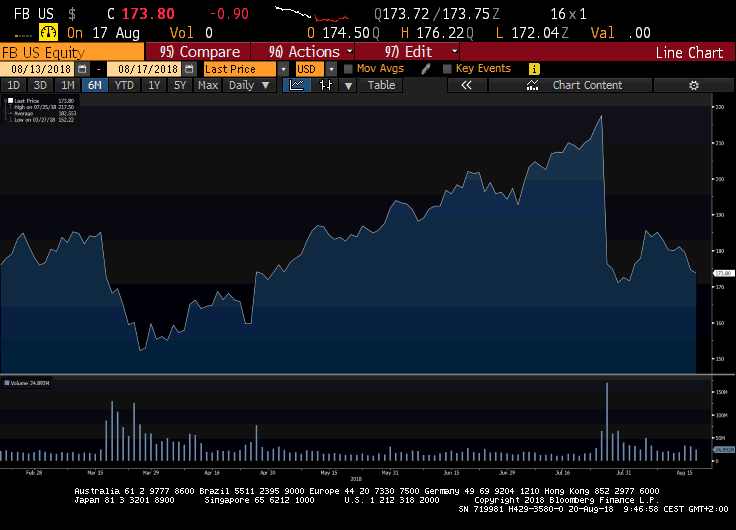The height and width of the screenshot is (530, 736).
Task: Click the L 172.04 low value
Action: click(532, 33)
